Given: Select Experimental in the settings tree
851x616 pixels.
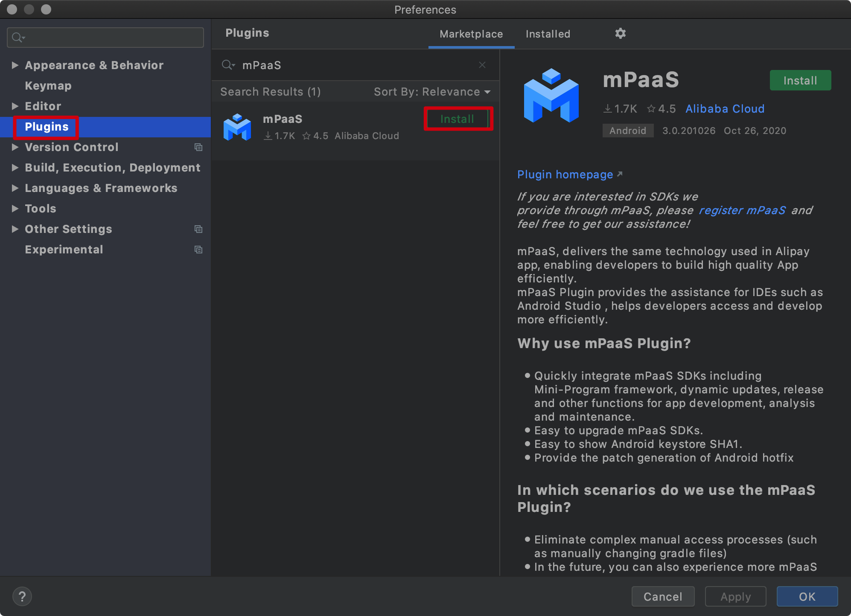Looking at the screenshot, I should pos(64,250).
